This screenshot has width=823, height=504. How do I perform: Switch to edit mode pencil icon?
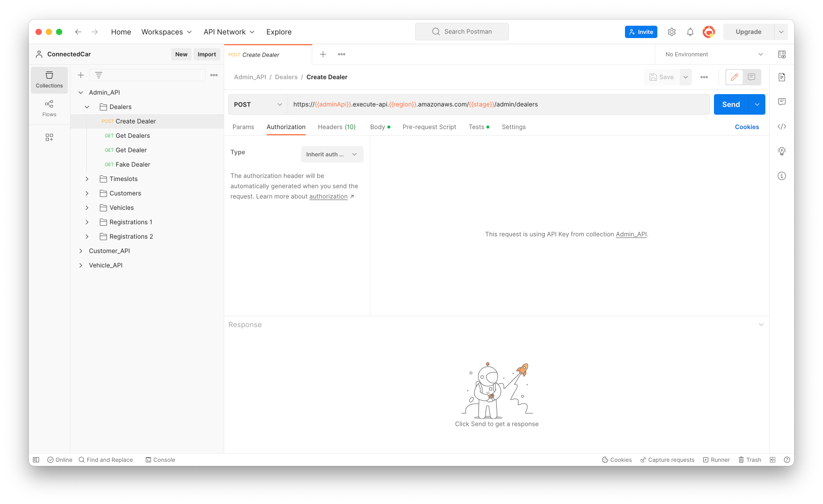tap(735, 77)
